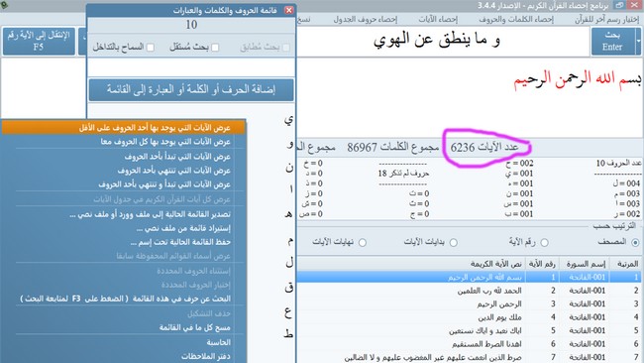Click the عدد الحروف 10 entry
This screenshot has height=363, width=644.
coord(618,164)
